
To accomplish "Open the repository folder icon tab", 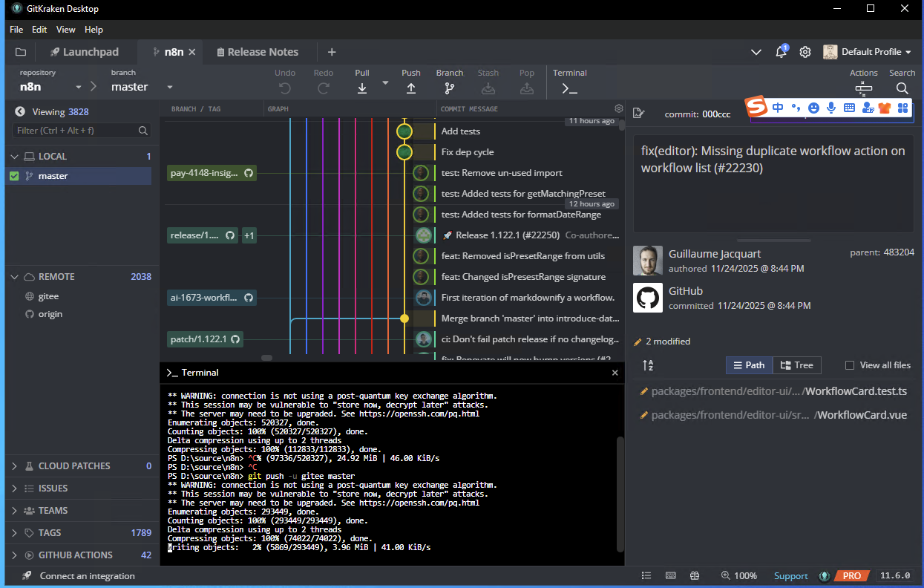I will pyautogui.click(x=21, y=52).
